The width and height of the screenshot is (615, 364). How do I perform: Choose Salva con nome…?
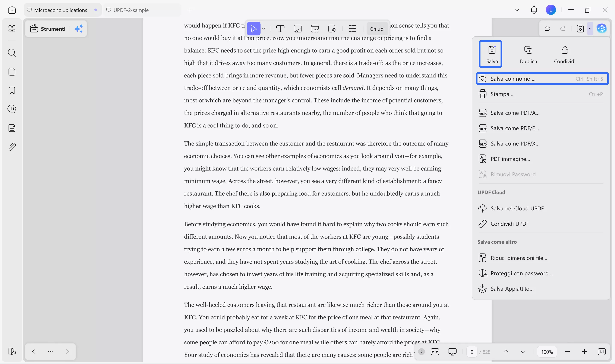(x=542, y=79)
